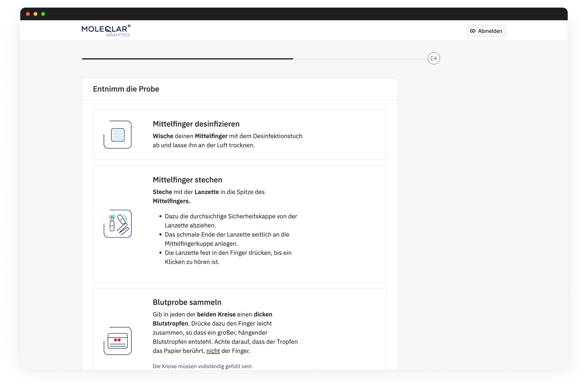This screenshot has height=390, width=588.
Task: Click text 'Steche mit der Lanzette'
Action: click(186, 192)
